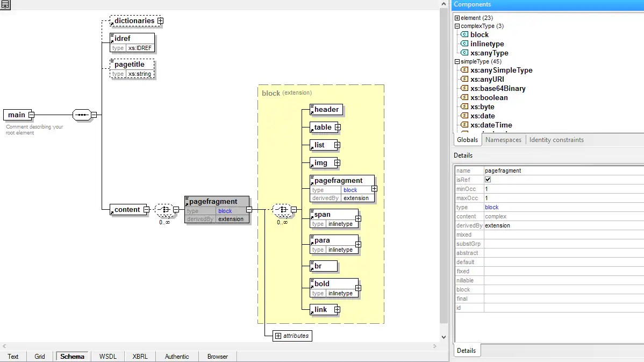The width and height of the screenshot is (644, 362).
Task: Select the inlinetype complexType icon
Action: tap(464, 44)
